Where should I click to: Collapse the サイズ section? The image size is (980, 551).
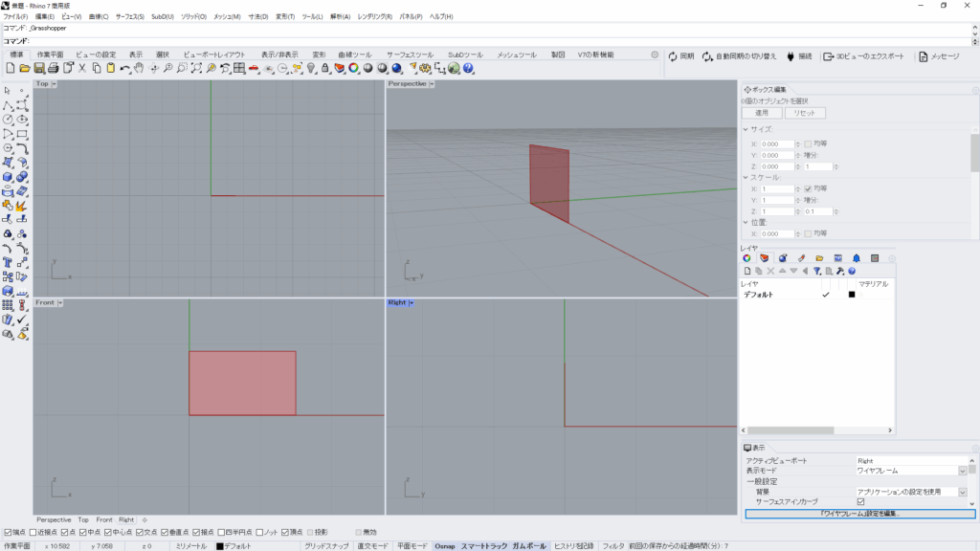point(746,129)
